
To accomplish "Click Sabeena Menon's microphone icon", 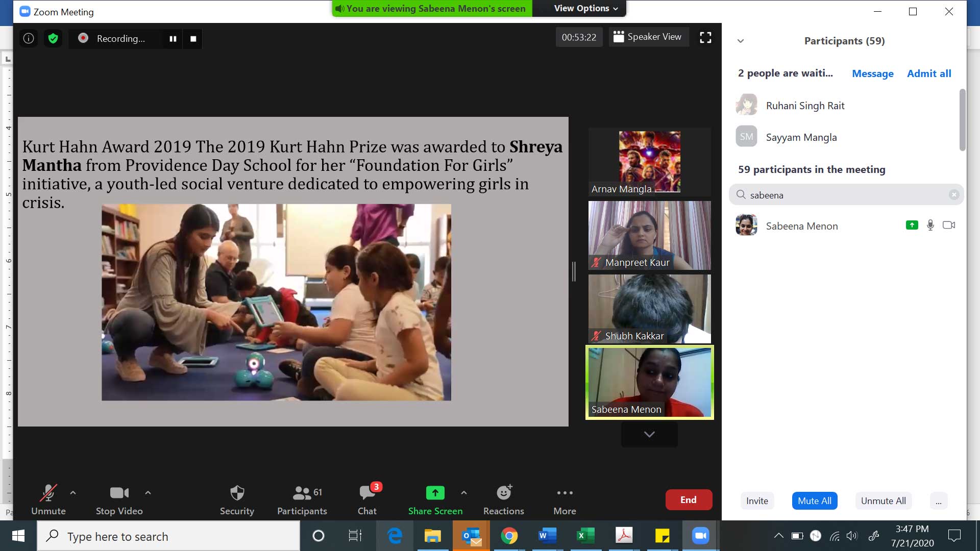I will 930,225.
